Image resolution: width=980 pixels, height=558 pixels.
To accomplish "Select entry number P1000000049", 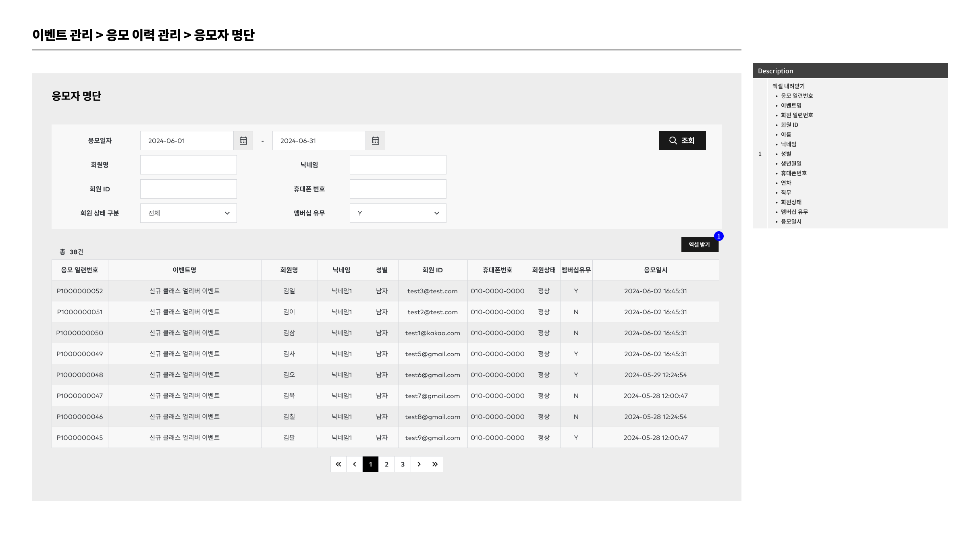I will pos(80,354).
